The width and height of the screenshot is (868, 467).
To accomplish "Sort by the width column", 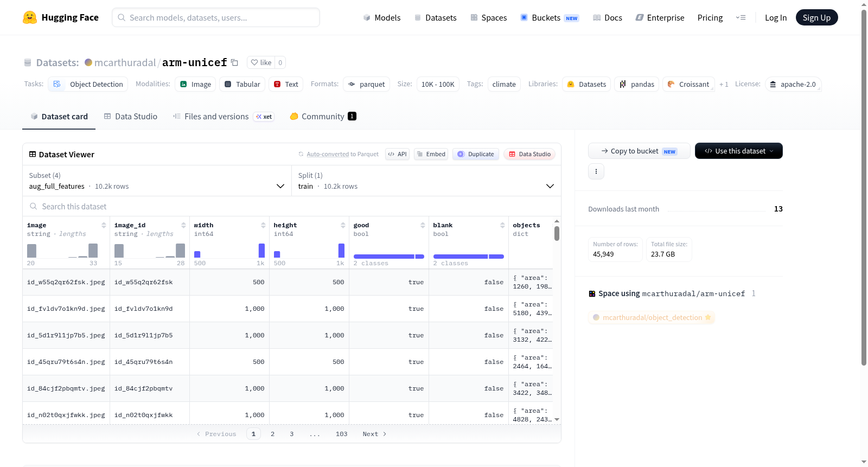I will coord(263,225).
